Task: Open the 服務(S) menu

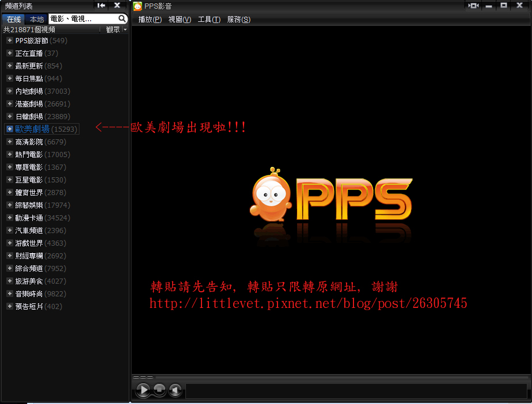Action: (239, 20)
